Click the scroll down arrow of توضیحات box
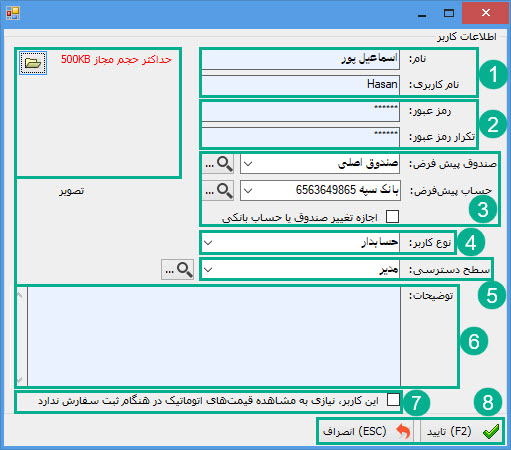The height and width of the screenshot is (450, 511). [20, 379]
